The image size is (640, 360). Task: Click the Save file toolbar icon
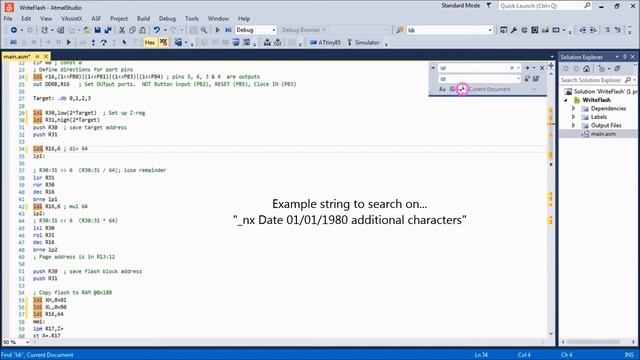coord(98,30)
